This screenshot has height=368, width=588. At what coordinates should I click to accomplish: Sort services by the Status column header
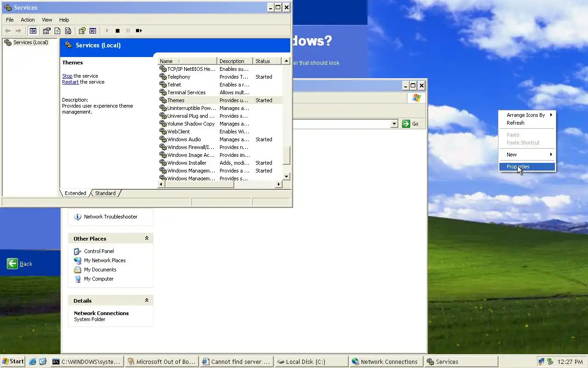[x=268, y=61]
